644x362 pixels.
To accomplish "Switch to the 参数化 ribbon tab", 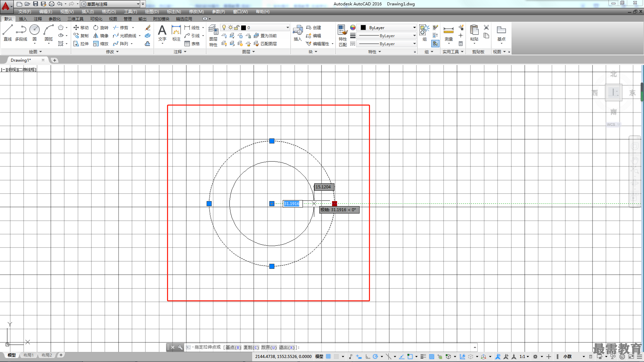I will click(55, 19).
